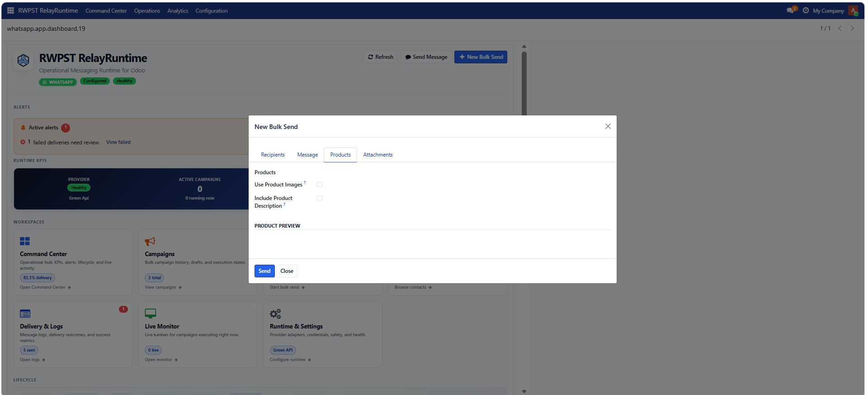Switch to the Message tab

[307, 155]
